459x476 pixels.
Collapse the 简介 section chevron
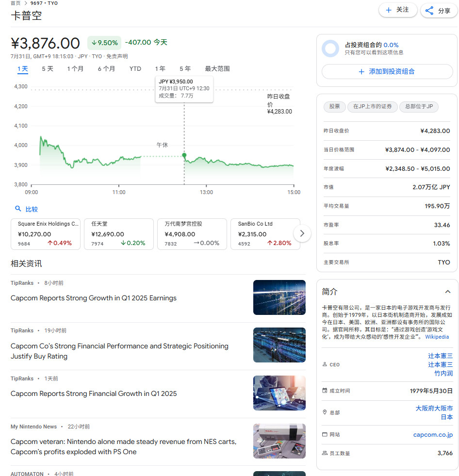click(447, 292)
